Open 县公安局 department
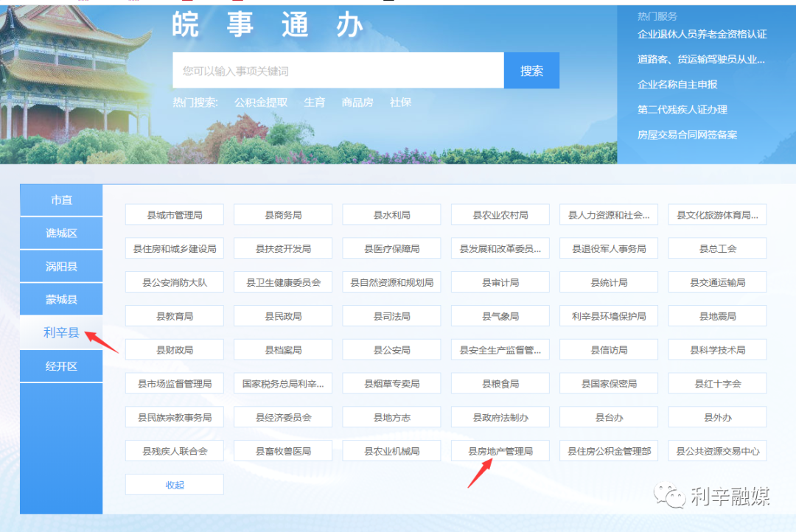 point(391,350)
